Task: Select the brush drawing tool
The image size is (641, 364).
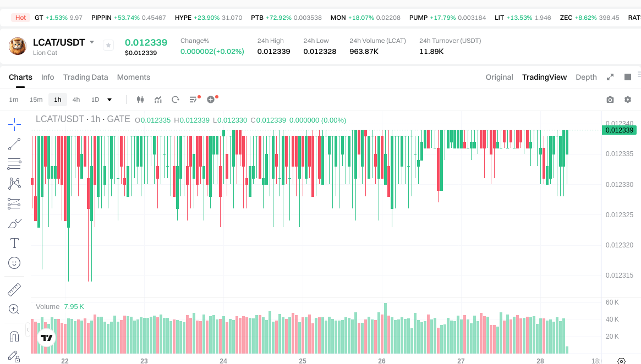Action: click(14, 223)
